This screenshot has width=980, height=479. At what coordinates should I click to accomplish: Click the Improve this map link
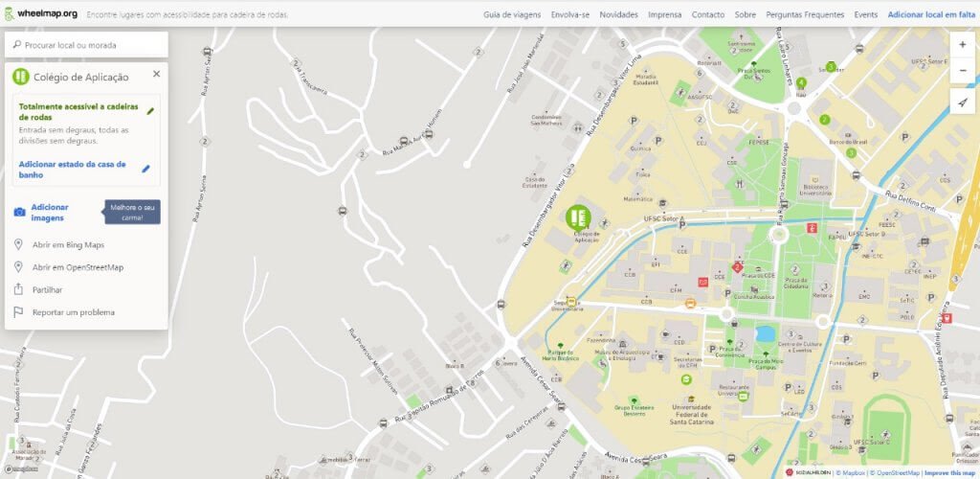pos(950,473)
